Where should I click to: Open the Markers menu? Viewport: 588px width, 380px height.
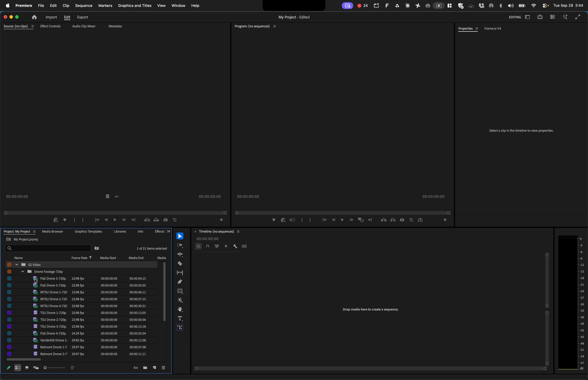click(105, 6)
